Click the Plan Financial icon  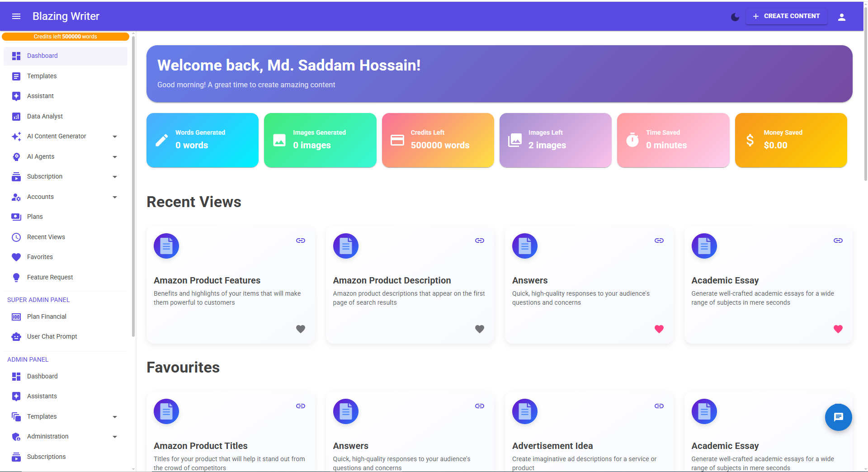[x=16, y=317]
